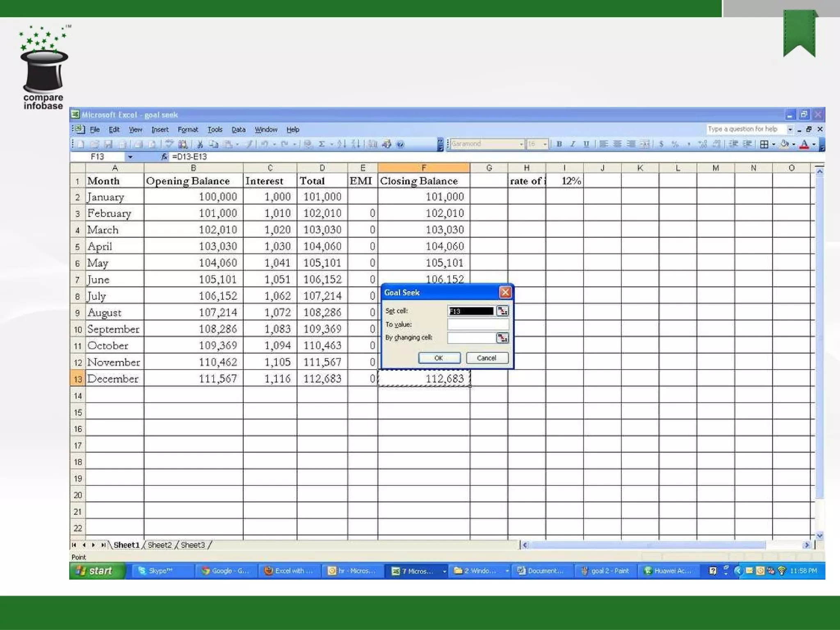Image resolution: width=840 pixels, height=630 pixels.
Task: Expand the Name Box dropdown arrow
Action: pos(130,157)
